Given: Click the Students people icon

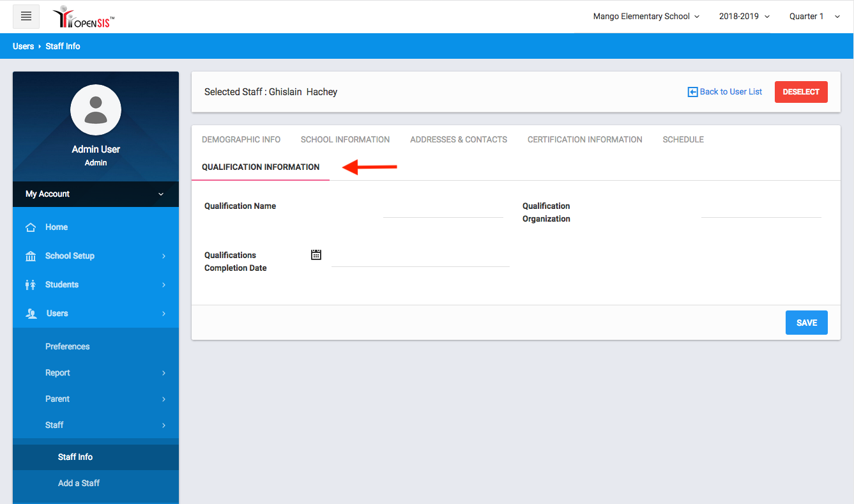Looking at the screenshot, I should pos(30,285).
